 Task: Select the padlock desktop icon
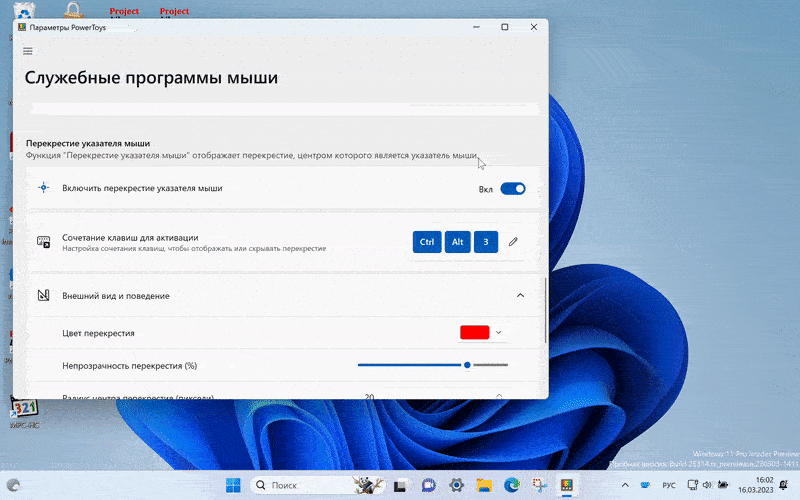pos(74,10)
